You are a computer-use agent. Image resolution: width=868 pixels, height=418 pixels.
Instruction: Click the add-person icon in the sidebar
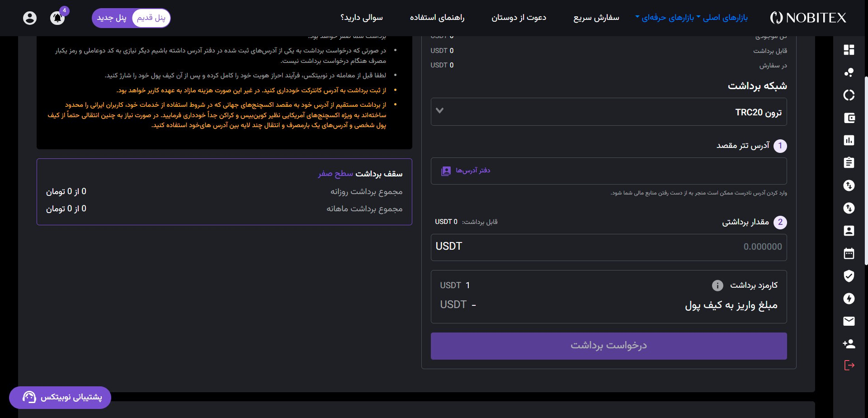849,344
